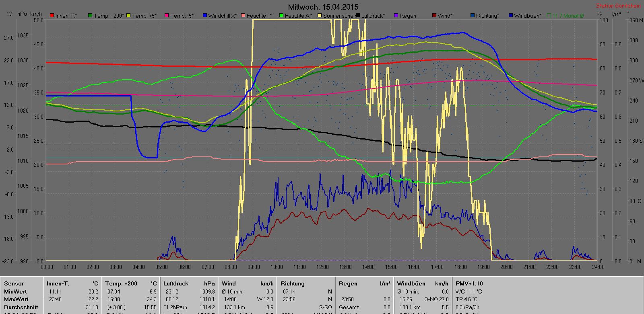Click the Wind column header in table
This screenshot has width=644, height=314.
tap(229, 283)
